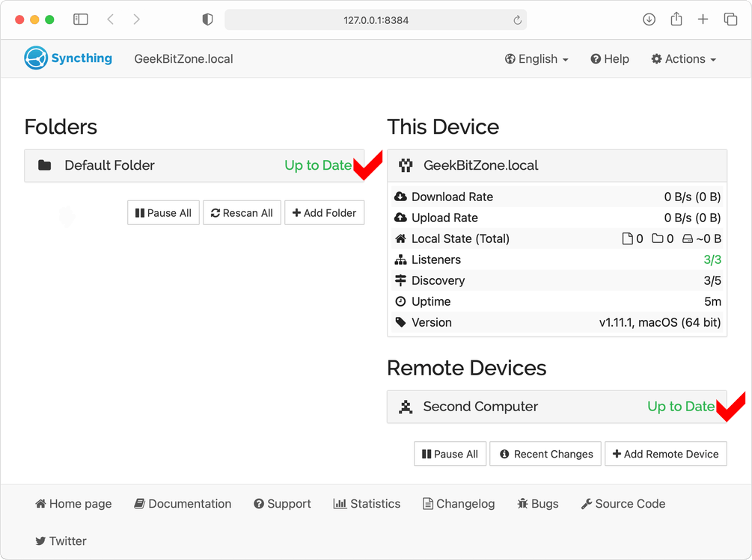The width and height of the screenshot is (752, 560).
Task: Expand the Default Folder panel
Action: click(195, 165)
